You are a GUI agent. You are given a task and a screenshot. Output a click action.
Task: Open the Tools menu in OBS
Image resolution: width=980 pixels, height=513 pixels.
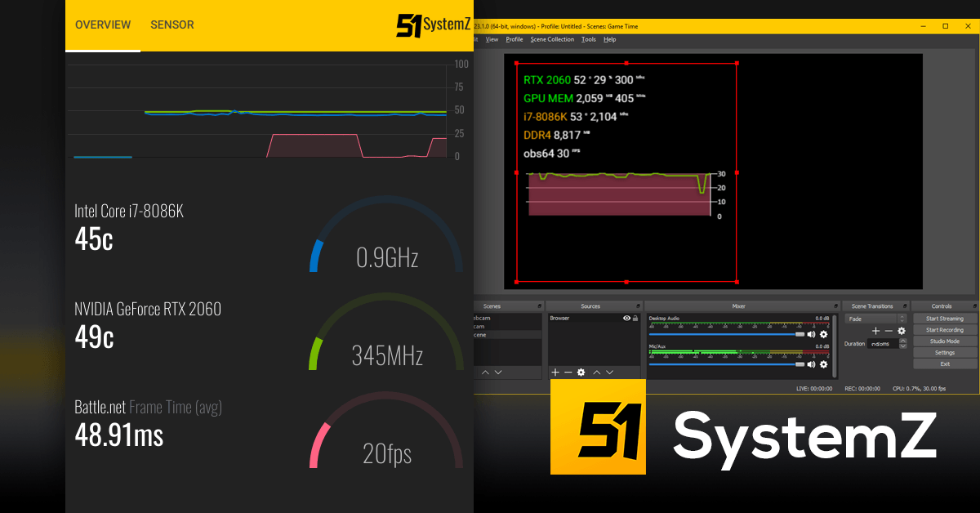coord(589,39)
